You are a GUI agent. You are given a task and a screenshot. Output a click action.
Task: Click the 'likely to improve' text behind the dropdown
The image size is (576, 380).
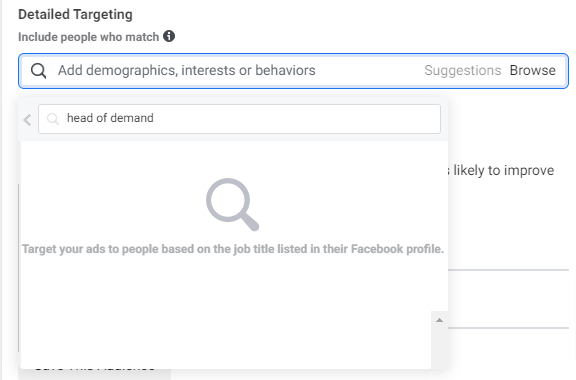coord(504,171)
